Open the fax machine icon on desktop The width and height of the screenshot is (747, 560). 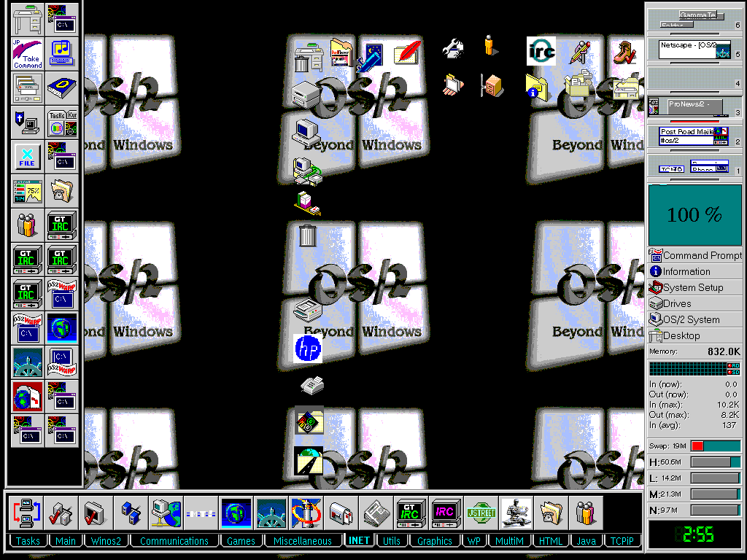[312, 385]
